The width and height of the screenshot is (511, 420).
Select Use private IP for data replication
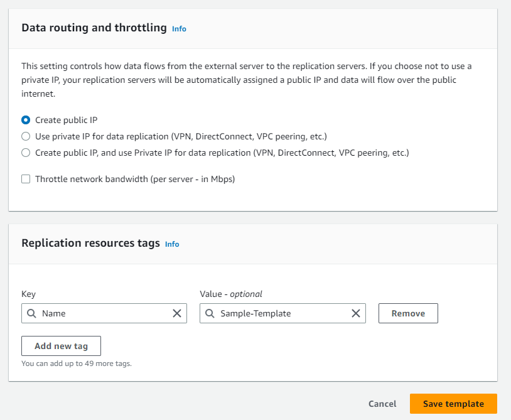pyautogui.click(x=26, y=136)
